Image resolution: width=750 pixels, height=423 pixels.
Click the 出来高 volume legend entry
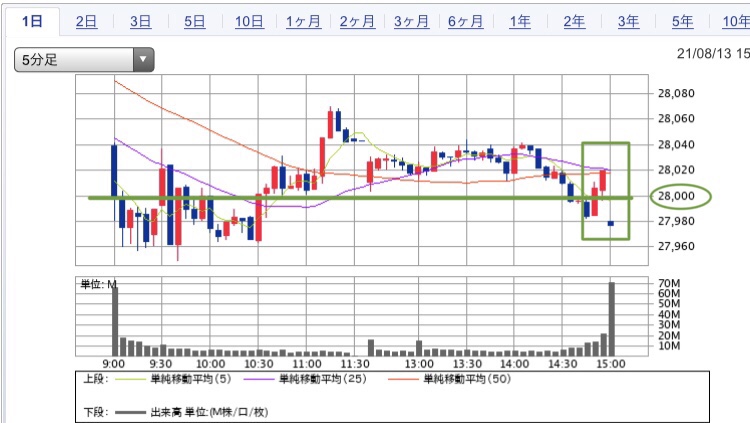209,412
